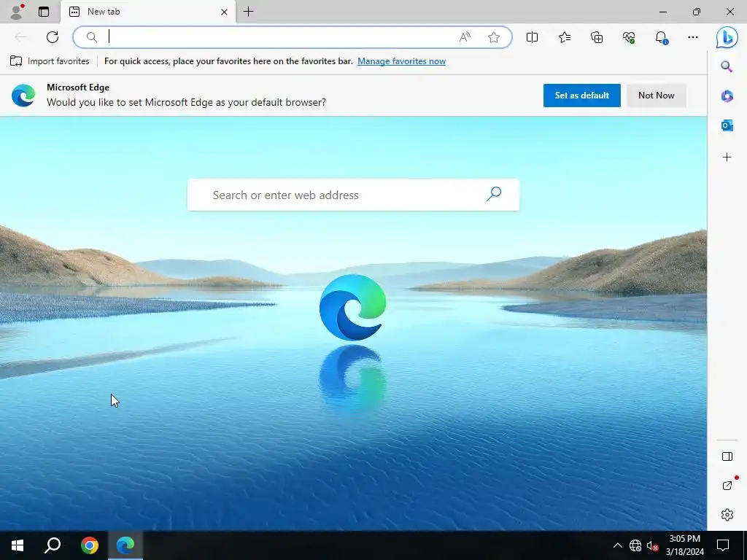This screenshot has width=747, height=560.
Task: Click the Microsoft Edge logo in banner
Action: tap(23, 96)
